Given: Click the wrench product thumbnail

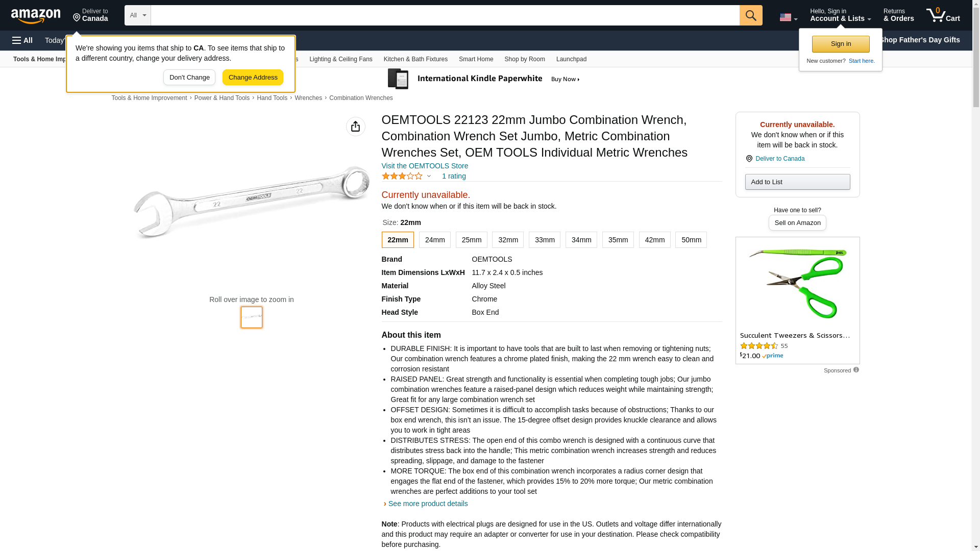Looking at the screenshot, I should [252, 317].
